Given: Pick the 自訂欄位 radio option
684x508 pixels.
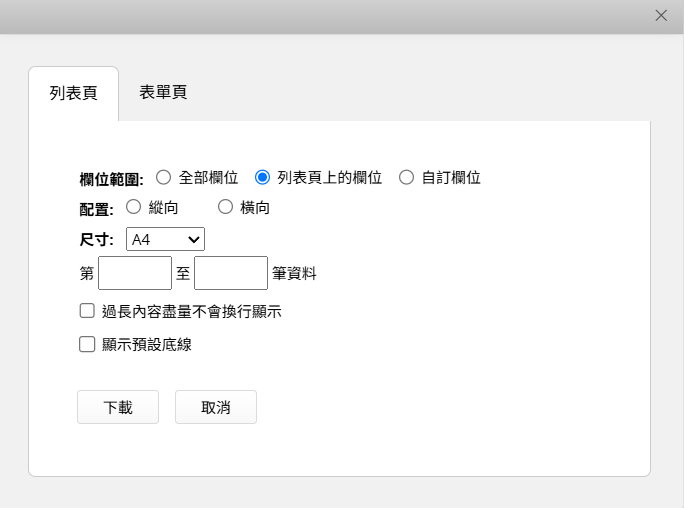Looking at the screenshot, I should (x=406, y=177).
